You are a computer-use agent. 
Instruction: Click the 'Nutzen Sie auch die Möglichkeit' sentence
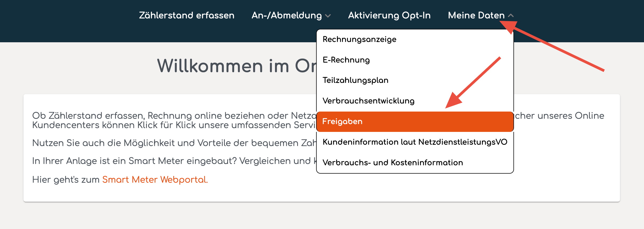174,143
